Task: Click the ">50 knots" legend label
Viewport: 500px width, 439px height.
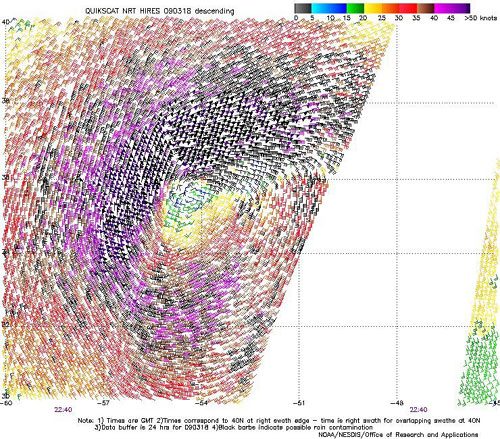Action: 480,18
